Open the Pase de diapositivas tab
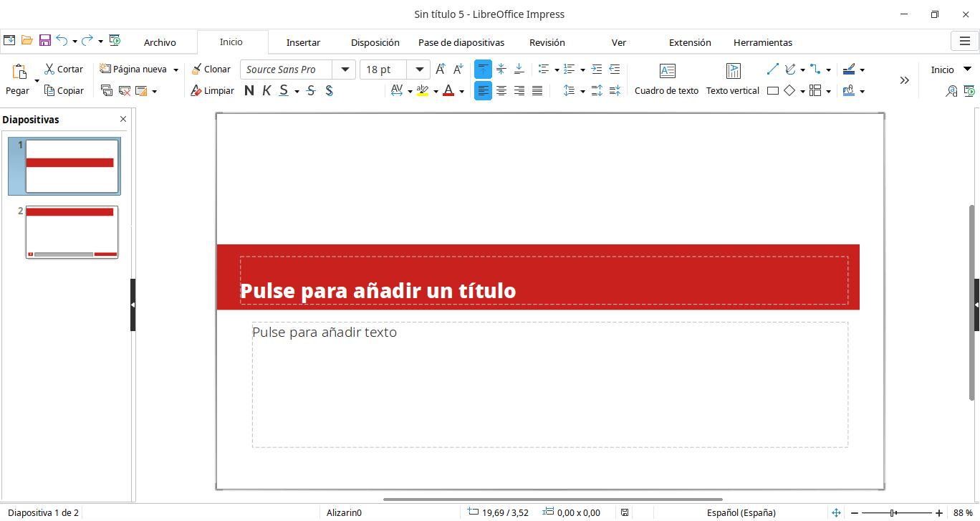The image size is (980, 521). [x=461, y=42]
